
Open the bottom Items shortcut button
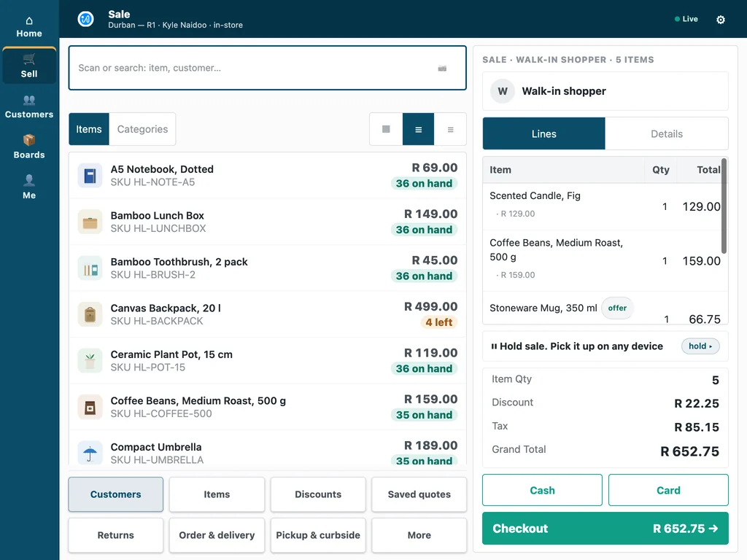tap(217, 494)
